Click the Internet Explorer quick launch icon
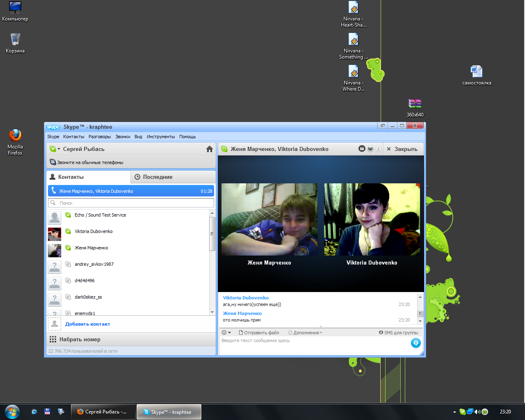Viewport: 525px width, 420px height. (34, 412)
